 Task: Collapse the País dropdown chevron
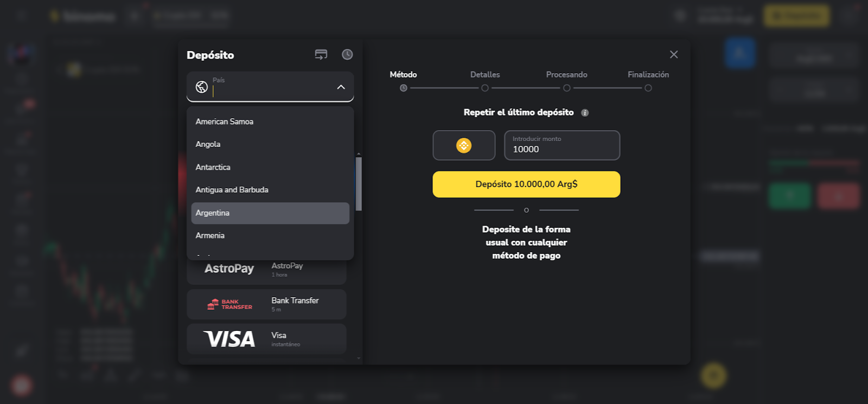coord(341,87)
